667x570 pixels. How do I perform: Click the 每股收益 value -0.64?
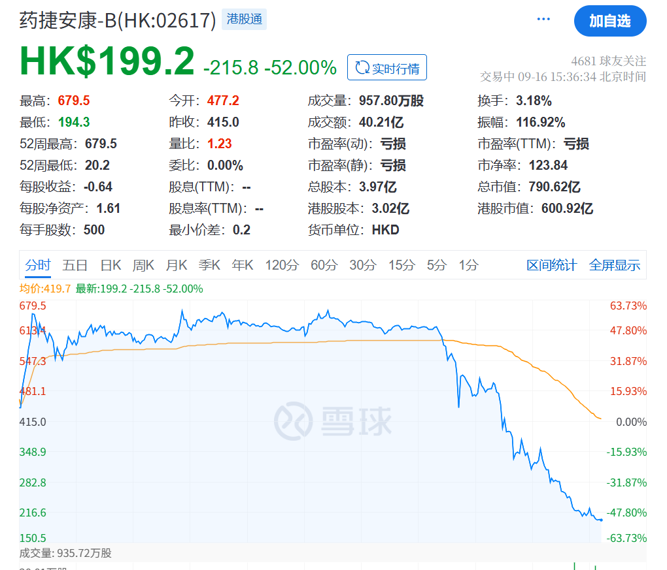coord(98,187)
